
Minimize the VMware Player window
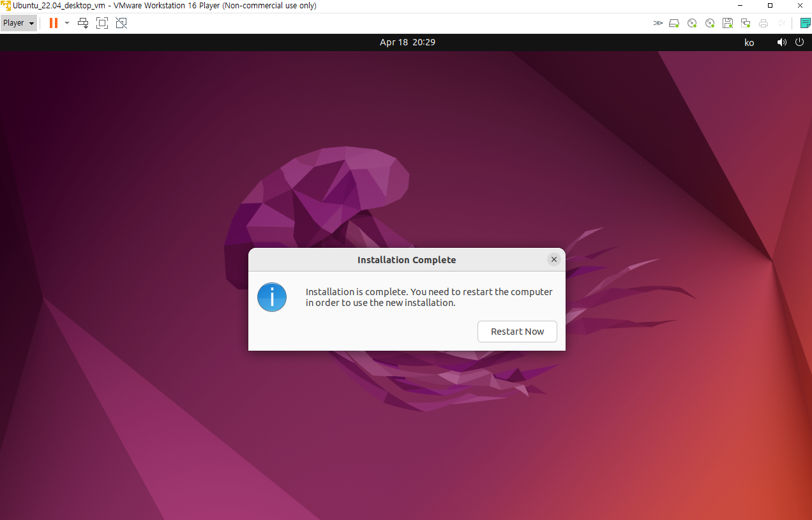(x=741, y=6)
